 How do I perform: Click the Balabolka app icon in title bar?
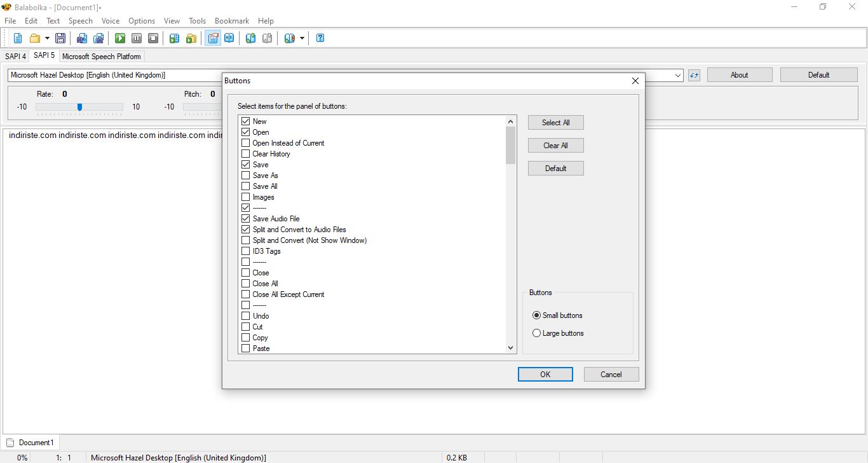[x=7, y=7]
